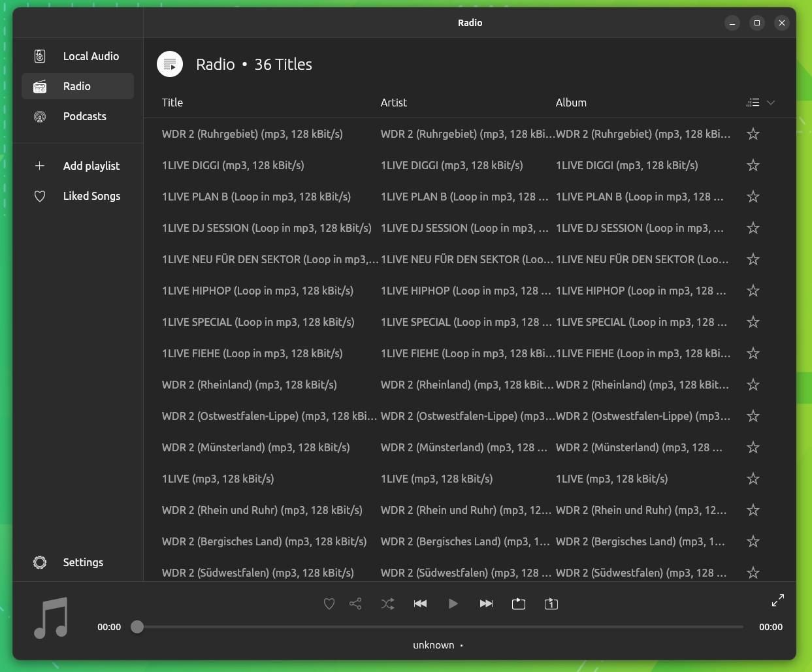Sort stations by the Album column
The height and width of the screenshot is (672, 812).
(571, 103)
